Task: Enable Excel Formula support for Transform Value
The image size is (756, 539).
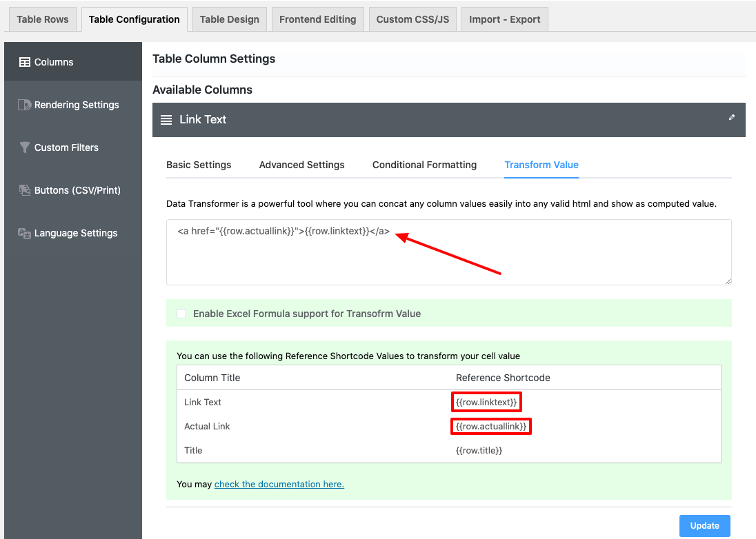Action: coord(181,313)
